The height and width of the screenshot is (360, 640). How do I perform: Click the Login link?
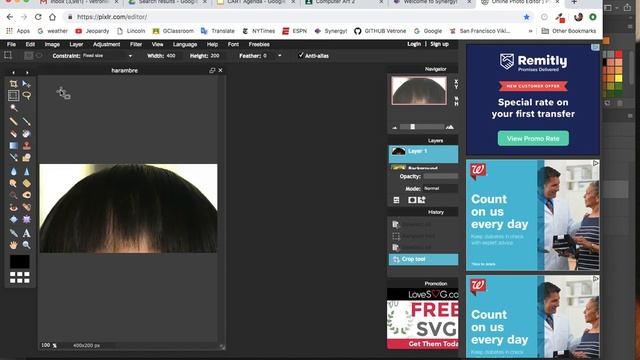click(414, 44)
